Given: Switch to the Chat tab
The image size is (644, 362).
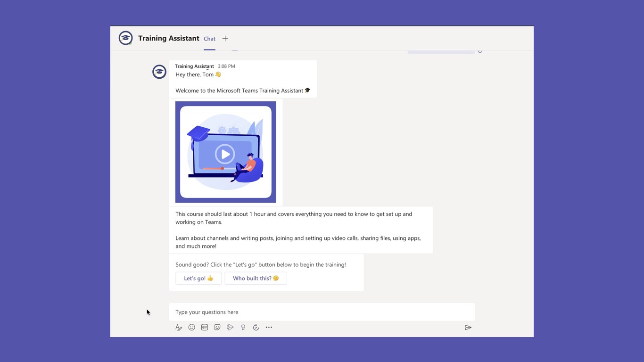Looking at the screenshot, I should [x=209, y=39].
